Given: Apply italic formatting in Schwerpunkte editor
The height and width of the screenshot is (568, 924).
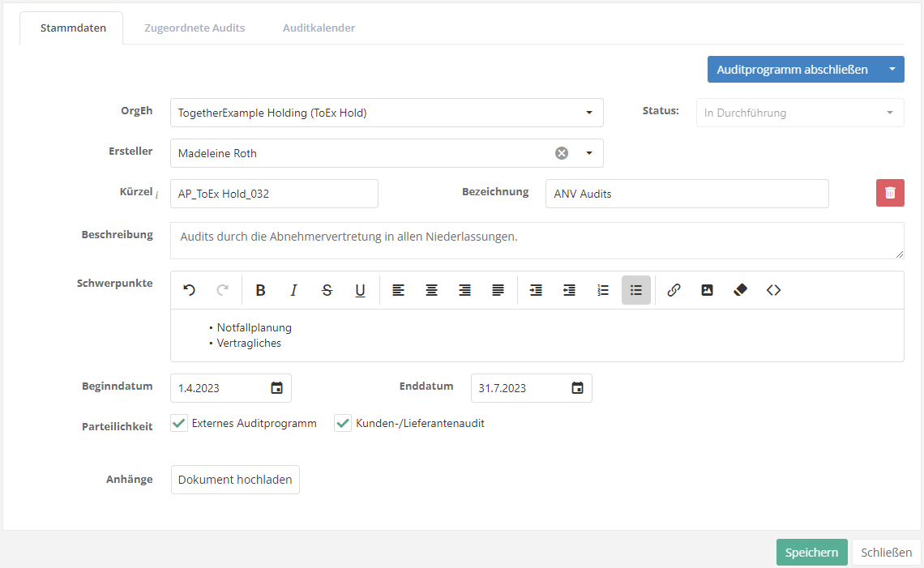Looking at the screenshot, I should [x=293, y=290].
